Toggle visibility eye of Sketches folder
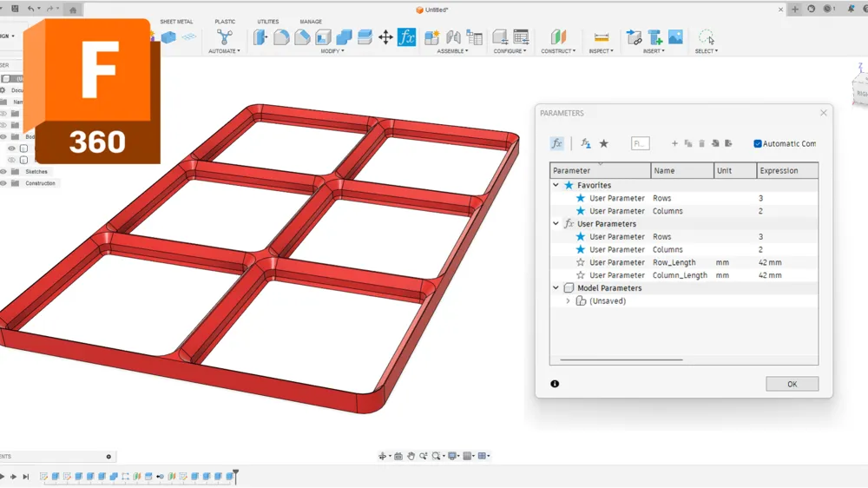This screenshot has width=868, height=488. click(x=3, y=172)
